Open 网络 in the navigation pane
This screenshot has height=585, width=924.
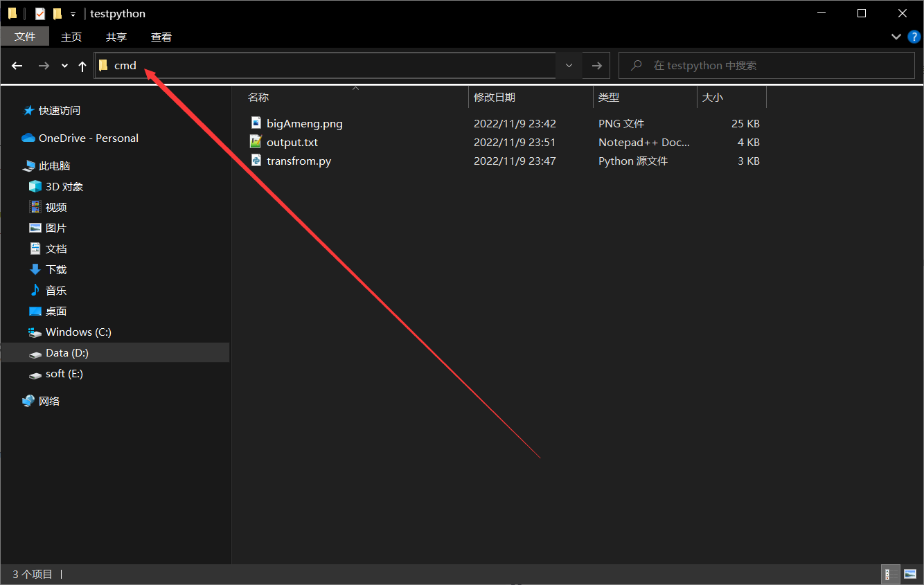tap(49, 402)
